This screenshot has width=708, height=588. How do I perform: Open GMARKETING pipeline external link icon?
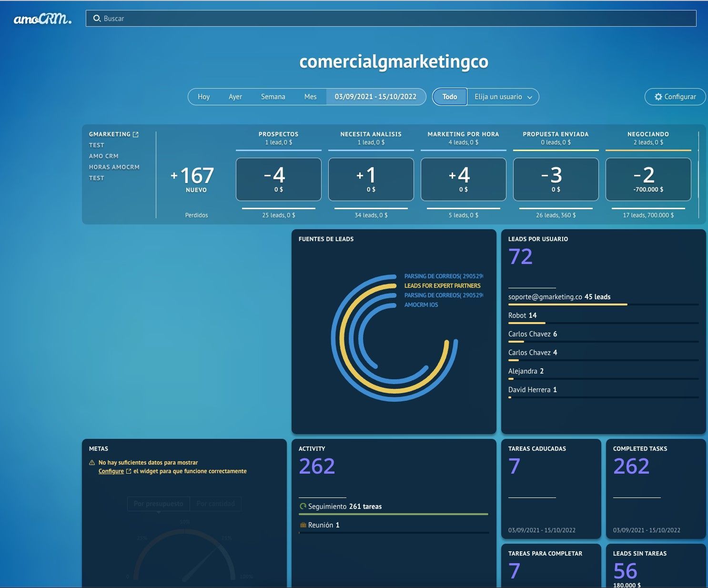(136, 134)
